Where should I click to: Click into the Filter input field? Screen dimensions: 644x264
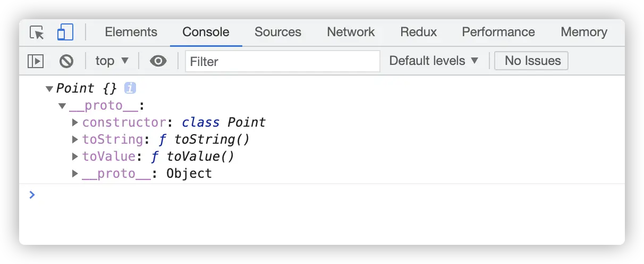pyautogui.click(x=282, y=61)
